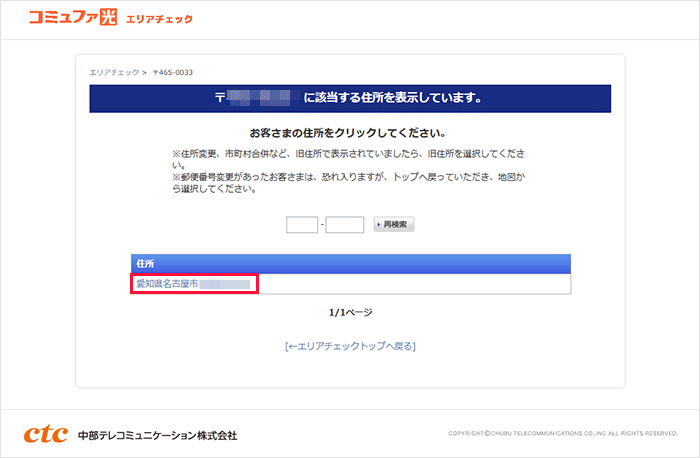Screen dimensions: 700x458
Task: Click the エリアチェック title beside the logo
Action: click(160, 19)
